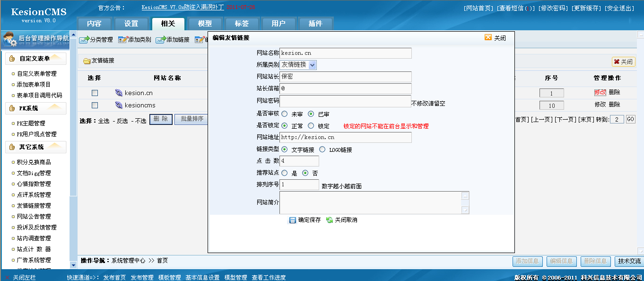Select the 锁定 radio option
644x281 pixels.
[311, 126]
